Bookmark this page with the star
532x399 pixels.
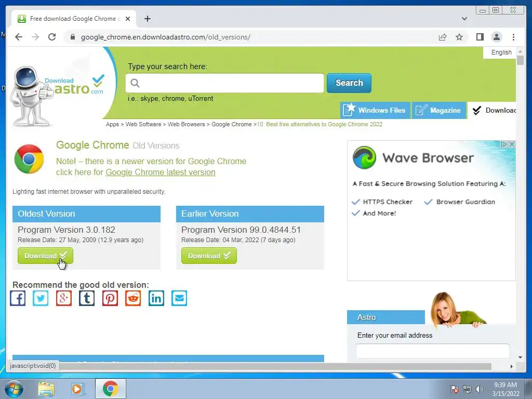[x=459, y=37]
